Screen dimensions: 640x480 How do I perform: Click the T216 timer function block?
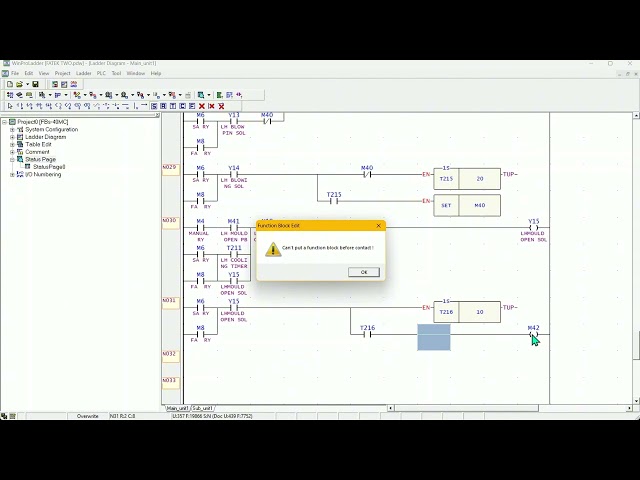tap(467, 312)
